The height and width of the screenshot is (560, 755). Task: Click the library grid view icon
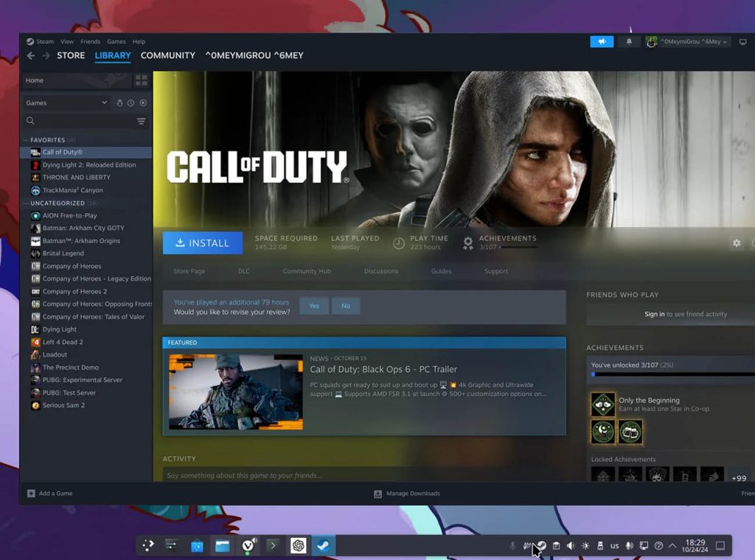click(x=141, y=80)
